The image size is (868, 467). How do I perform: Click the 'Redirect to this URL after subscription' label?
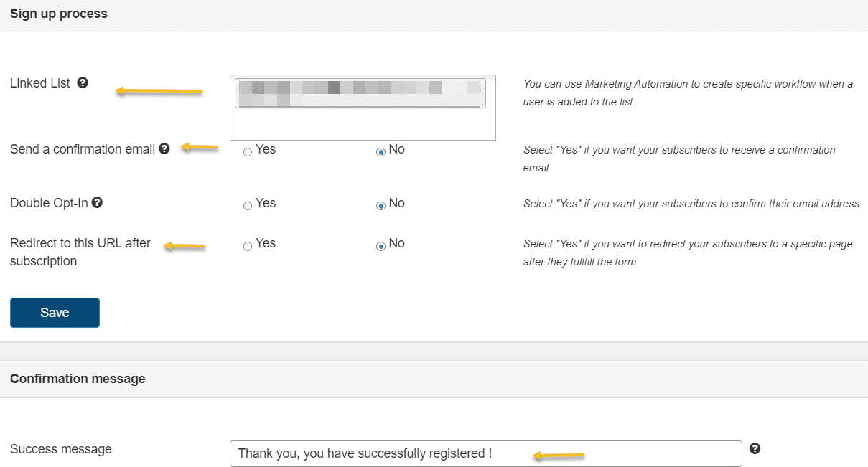click(80, 251)
